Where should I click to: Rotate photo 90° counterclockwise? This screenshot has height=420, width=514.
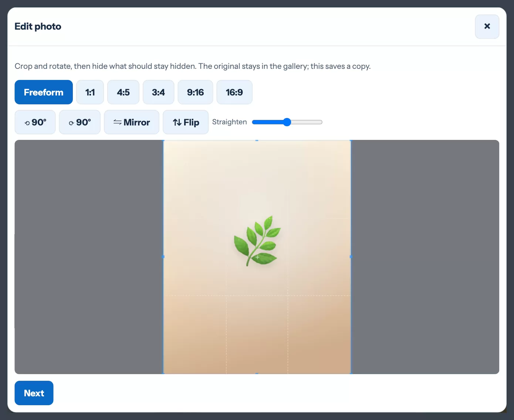[35, 122]
